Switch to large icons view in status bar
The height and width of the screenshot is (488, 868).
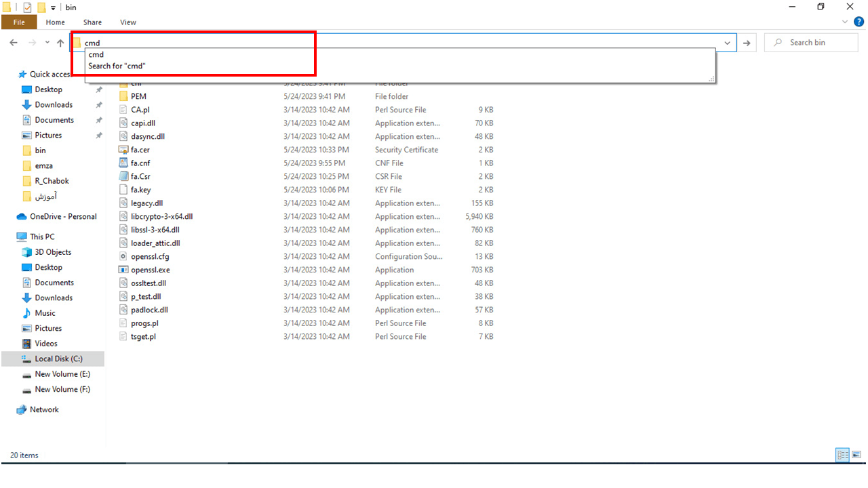pos(856,455)
